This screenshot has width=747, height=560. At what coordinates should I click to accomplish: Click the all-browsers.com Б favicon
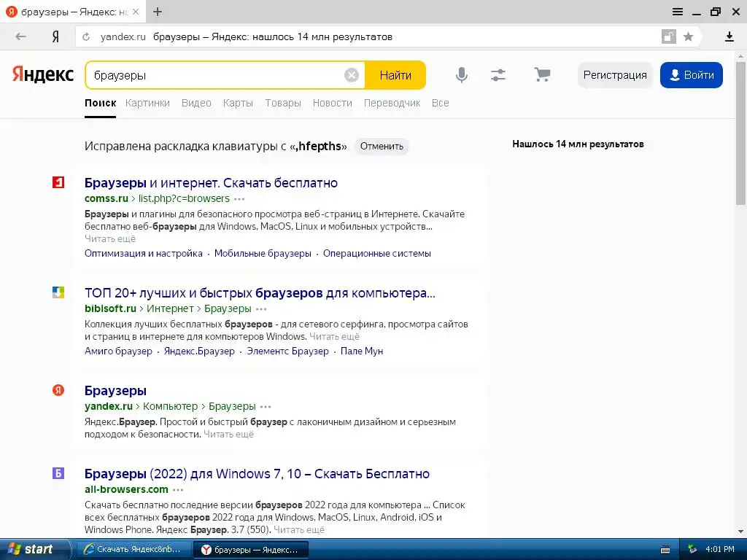58,473
